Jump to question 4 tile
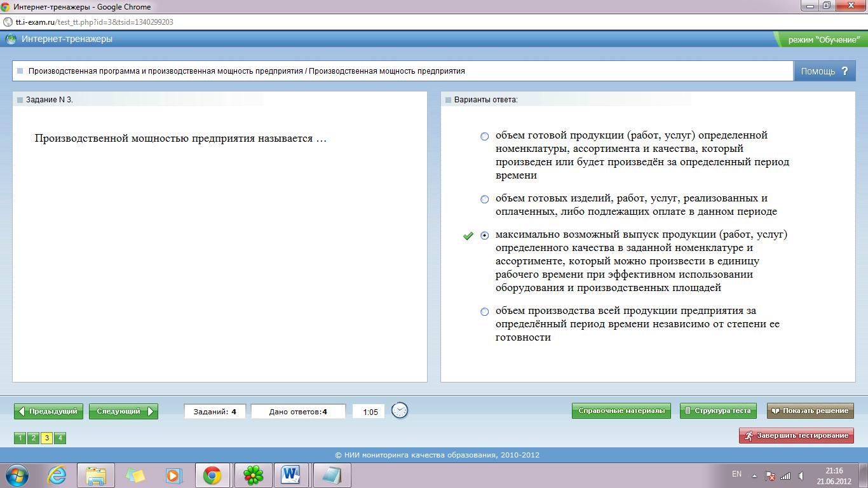This screenshot has height=488, width=868. click(60, 438)
